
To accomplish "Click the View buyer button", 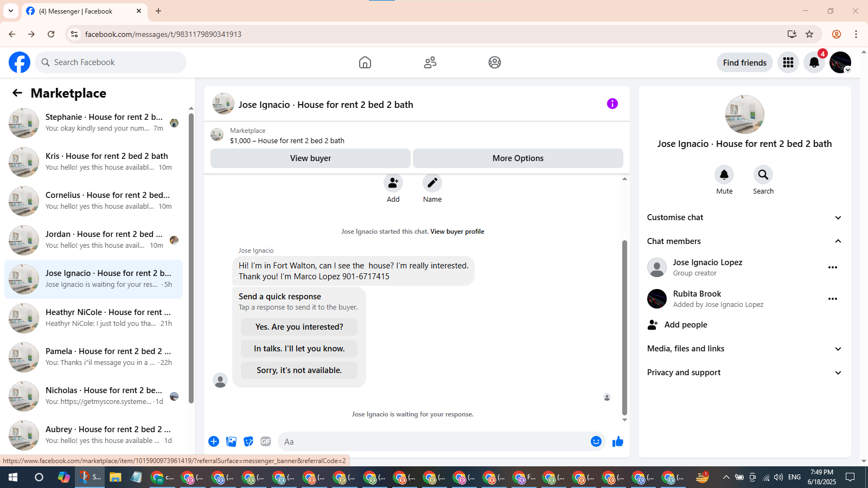I will (310, 158).
